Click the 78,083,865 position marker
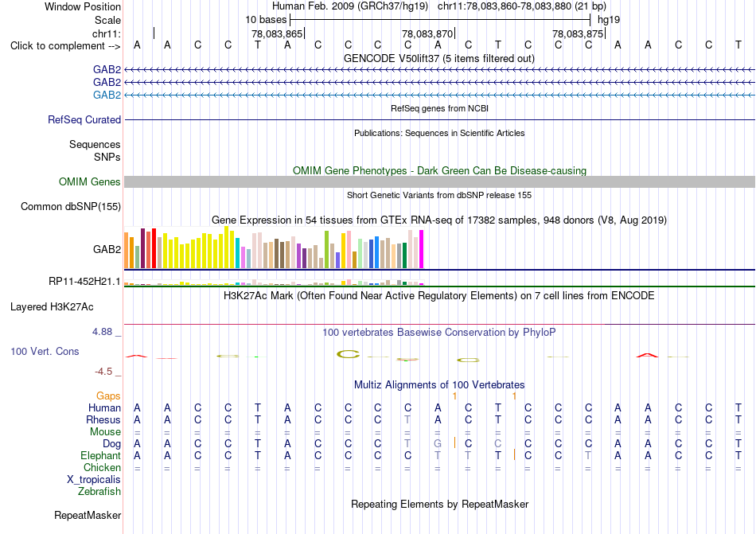This screenshot has width=756, height=534. click(x=277, y=33)
